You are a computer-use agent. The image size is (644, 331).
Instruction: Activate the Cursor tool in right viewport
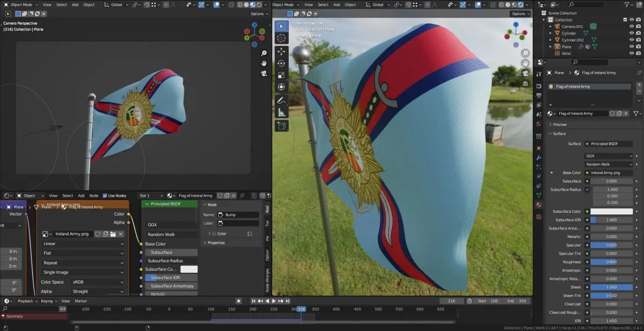coord(282,38)
